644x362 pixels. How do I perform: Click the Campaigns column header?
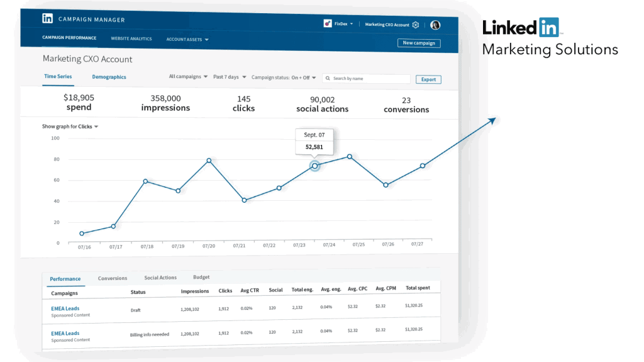tap(65, 293)
